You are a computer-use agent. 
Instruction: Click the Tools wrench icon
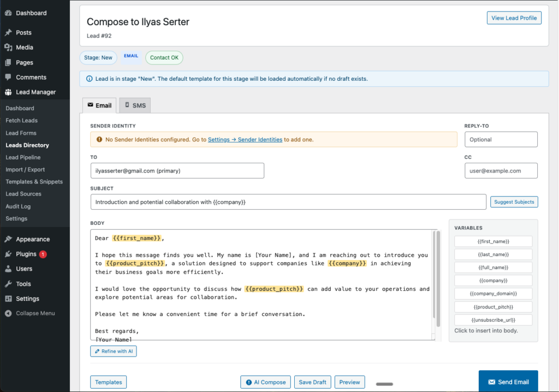coord(8,284)
